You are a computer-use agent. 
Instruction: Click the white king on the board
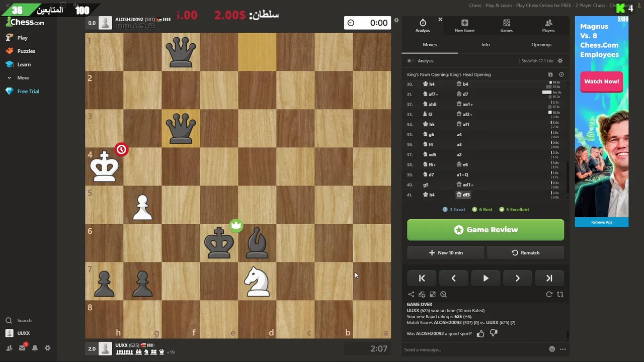[104, 167]
